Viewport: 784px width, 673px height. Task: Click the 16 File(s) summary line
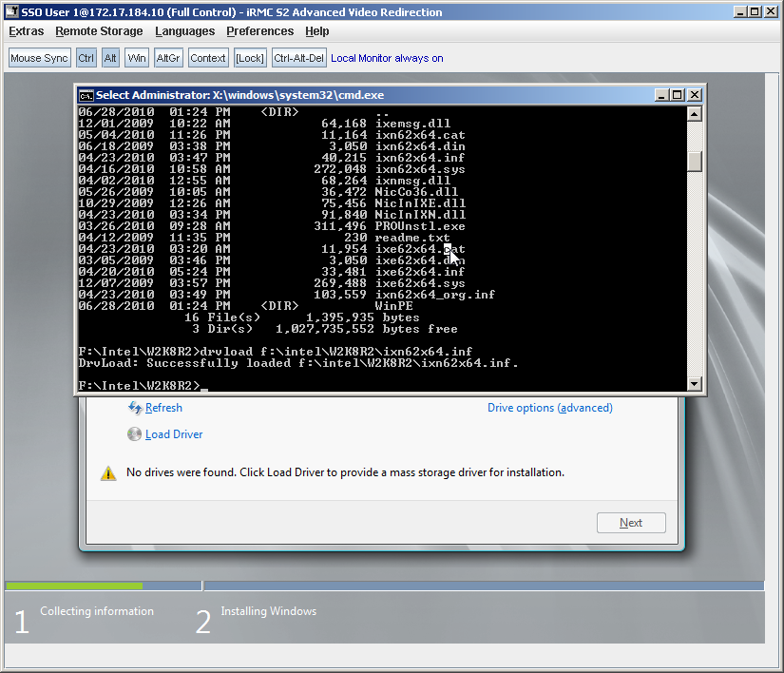coord(302,317)
